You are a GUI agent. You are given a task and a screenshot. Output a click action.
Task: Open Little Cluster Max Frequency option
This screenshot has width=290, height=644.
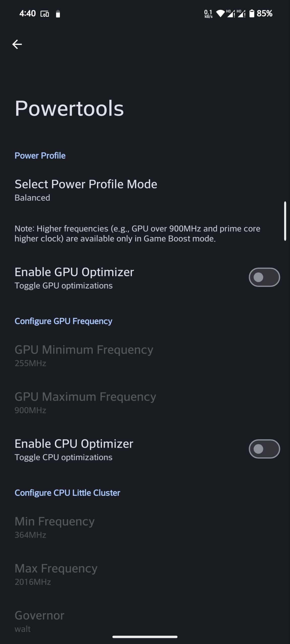145,574
